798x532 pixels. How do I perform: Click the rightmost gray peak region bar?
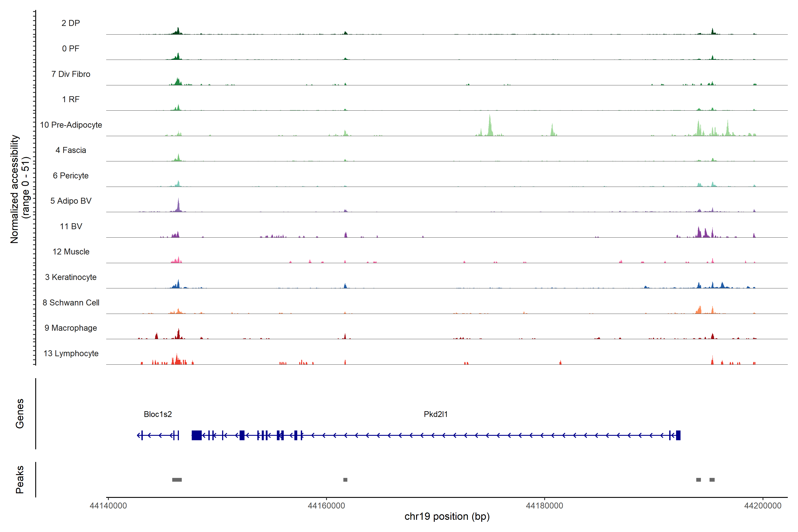pyautogui.click(x=712, y=480)
